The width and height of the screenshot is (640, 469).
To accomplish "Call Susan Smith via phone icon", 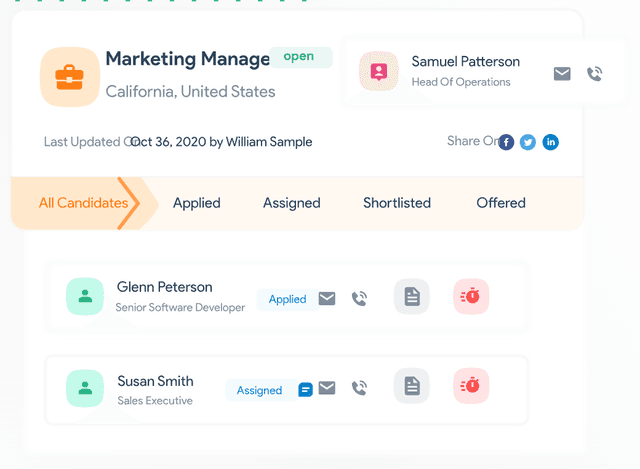I will (x=359, y=389).
